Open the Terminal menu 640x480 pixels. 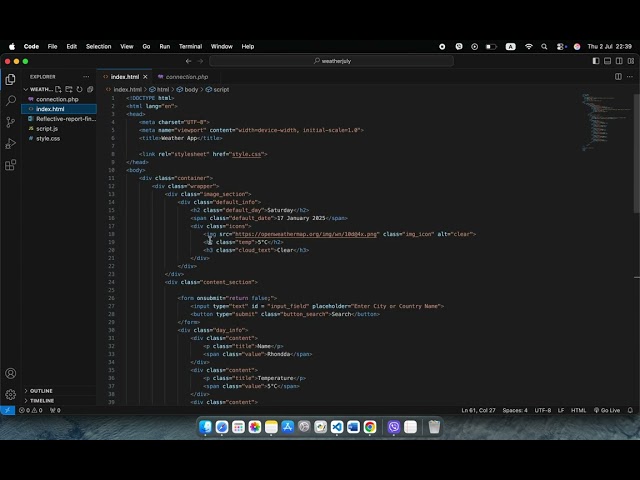[190, 47]
